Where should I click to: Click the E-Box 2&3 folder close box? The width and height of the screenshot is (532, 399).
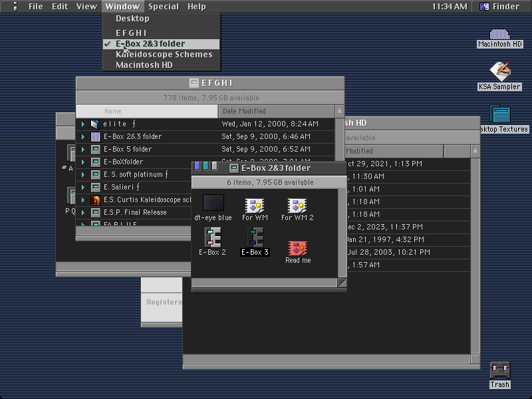tap(197, 166)
